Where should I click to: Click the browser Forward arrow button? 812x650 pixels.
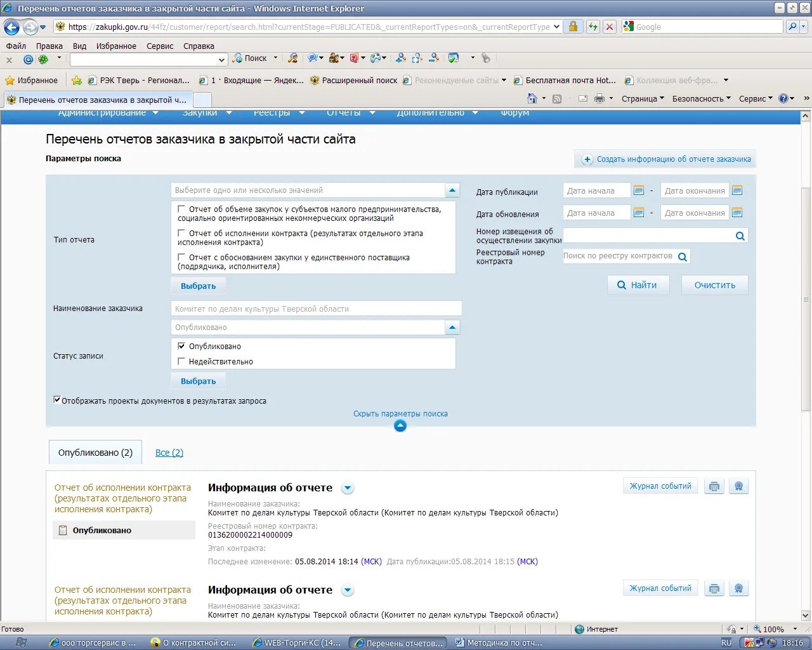(30, 27)
